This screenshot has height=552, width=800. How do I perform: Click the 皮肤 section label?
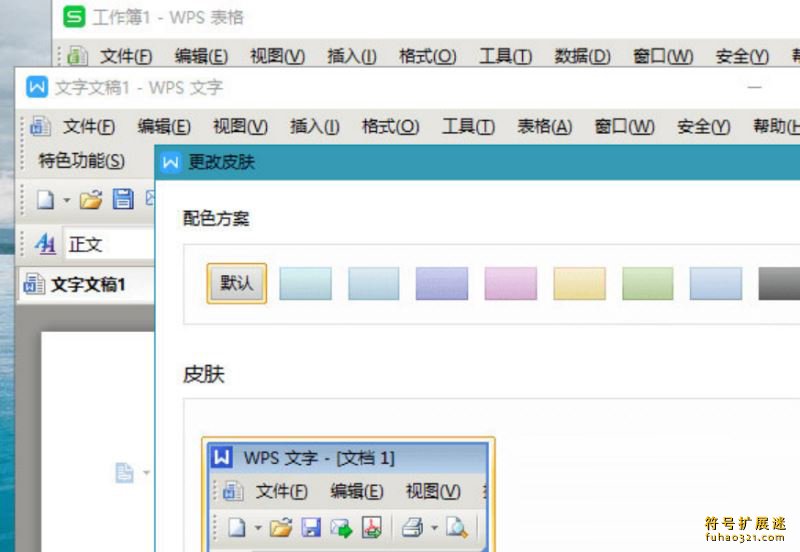pos(204,374)
